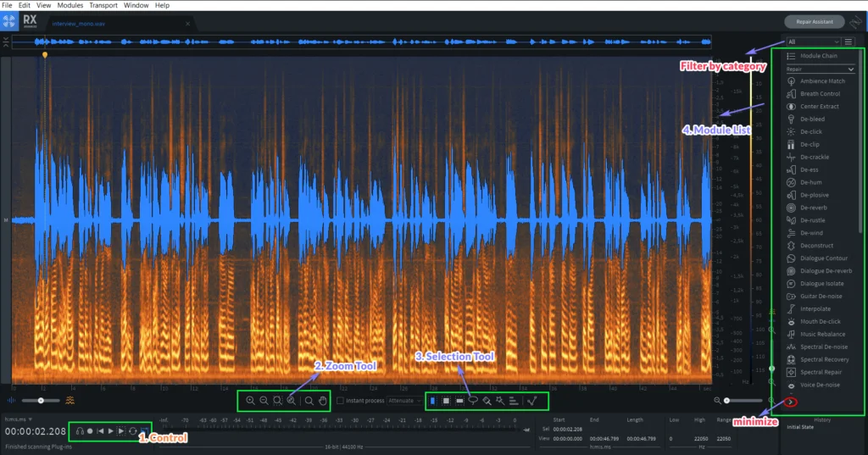Start playback with the Play button
Image resolution: width=868 pixels, height=455 pixels.
pyautogui.click(x=111, y=430)
